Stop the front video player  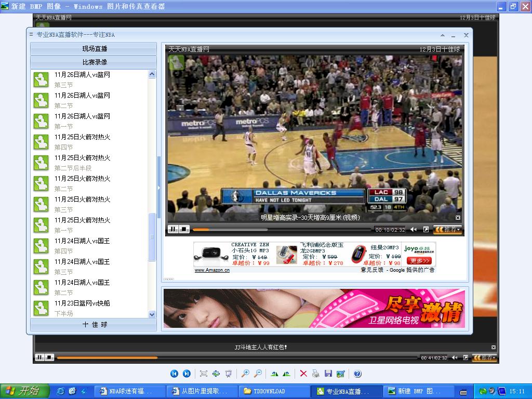(183, 229)
